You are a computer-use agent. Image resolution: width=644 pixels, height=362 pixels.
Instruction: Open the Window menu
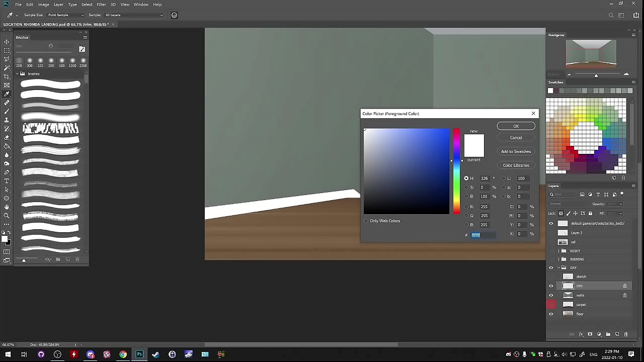pyautogui.click(x=141, y=5)
